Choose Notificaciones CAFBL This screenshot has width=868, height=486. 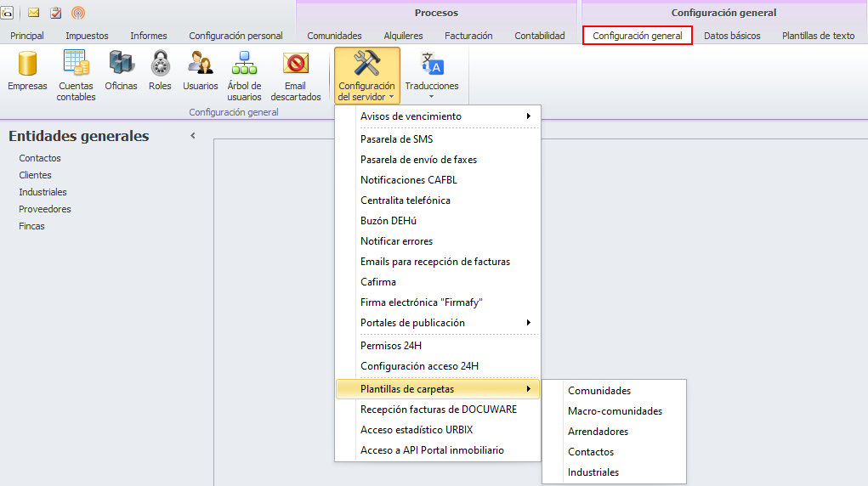coord(438,180)
